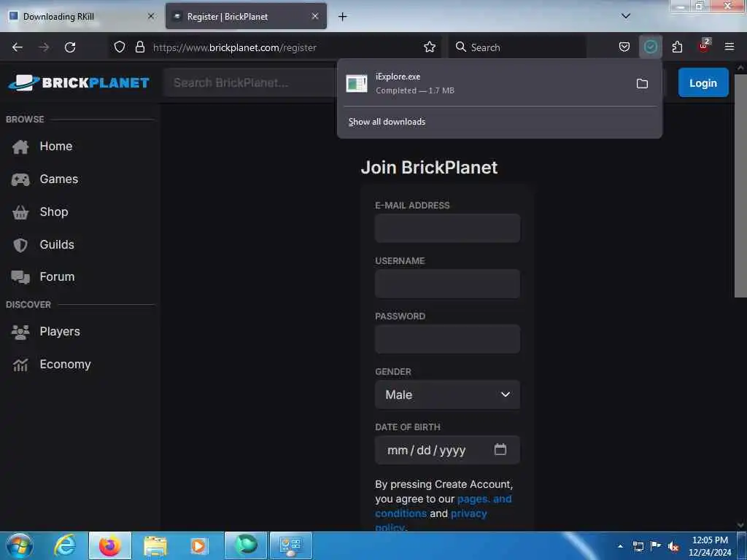Viewport: 747px width, 560px height.
Task: Click the muted volume tray icon
Action: [673, 546]
